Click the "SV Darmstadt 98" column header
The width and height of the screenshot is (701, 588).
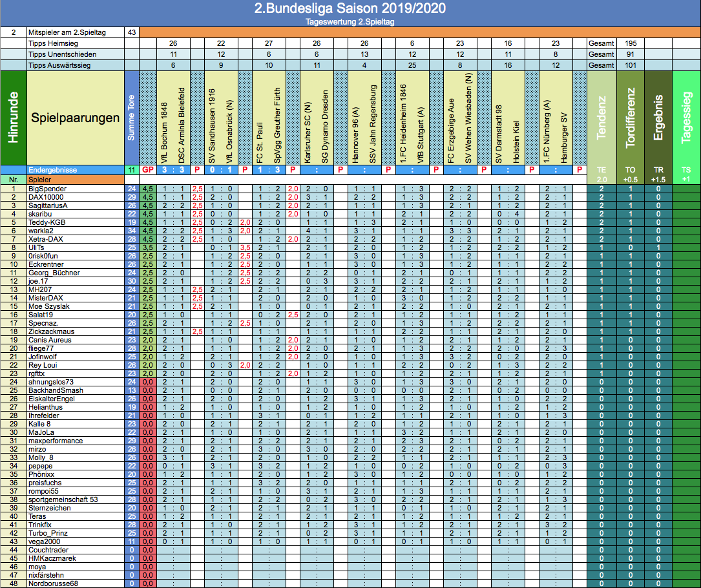[499, 134]
